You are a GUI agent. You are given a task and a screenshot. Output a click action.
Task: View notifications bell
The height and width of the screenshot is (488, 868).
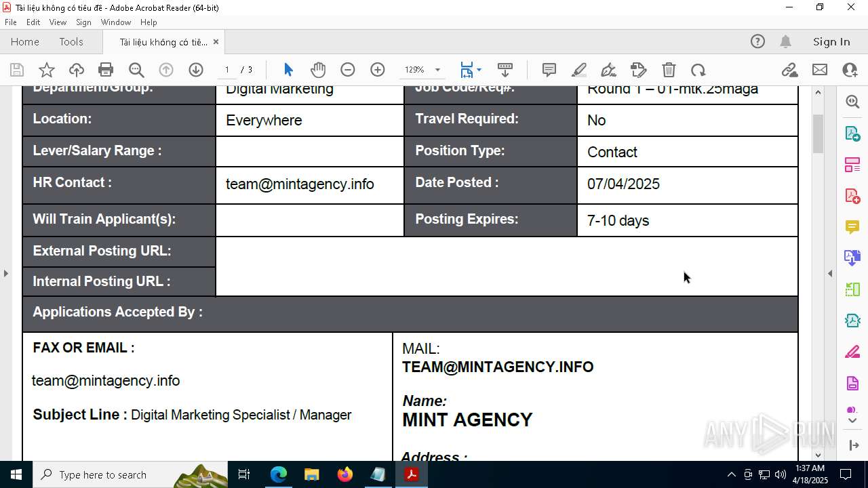coord(786,42)
